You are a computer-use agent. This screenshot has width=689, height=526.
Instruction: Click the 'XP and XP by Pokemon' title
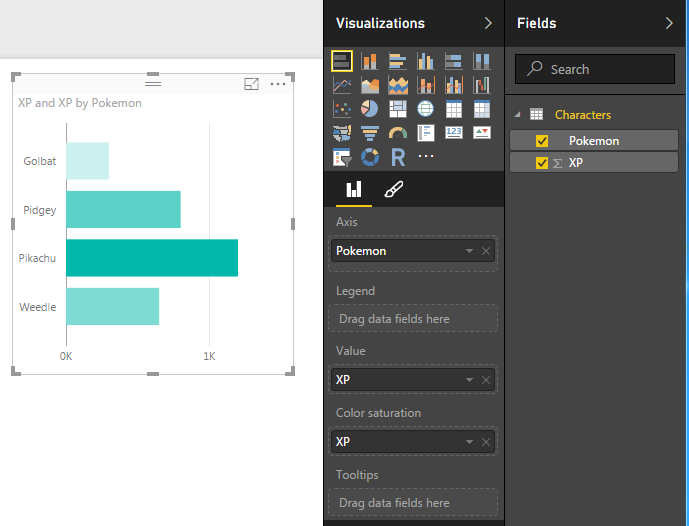point(80,103)
